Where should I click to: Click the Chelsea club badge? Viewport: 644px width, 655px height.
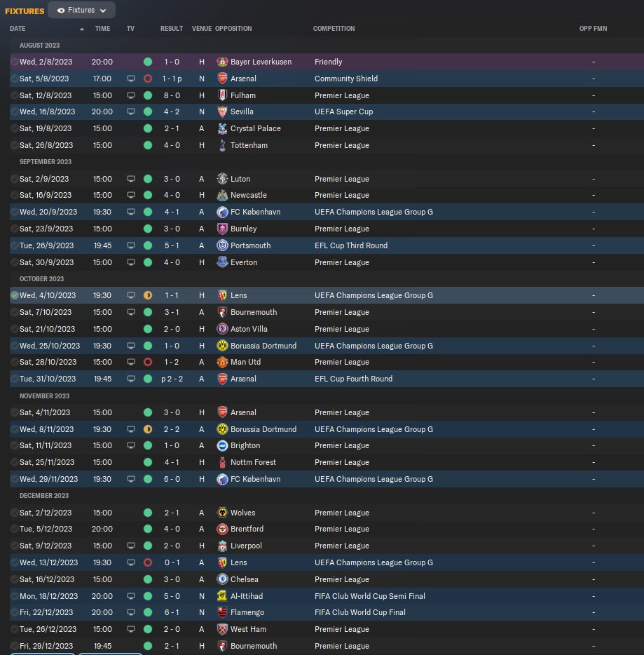[222, 579]
